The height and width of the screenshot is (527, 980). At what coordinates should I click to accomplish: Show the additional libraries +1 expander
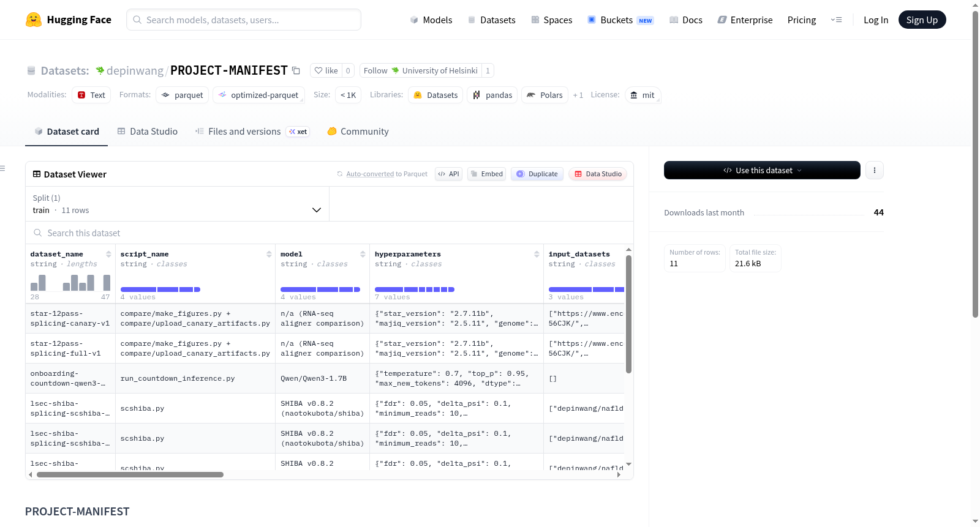(x=578, y=95)
